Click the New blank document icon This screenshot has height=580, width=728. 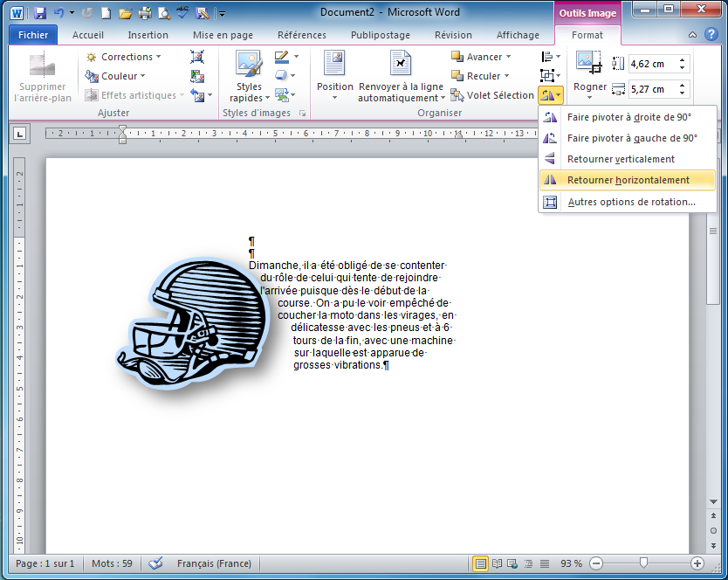coord(106,13)
